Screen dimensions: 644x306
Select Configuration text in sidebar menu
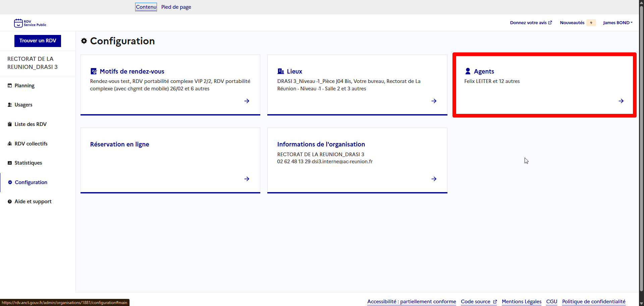[31, 182]
